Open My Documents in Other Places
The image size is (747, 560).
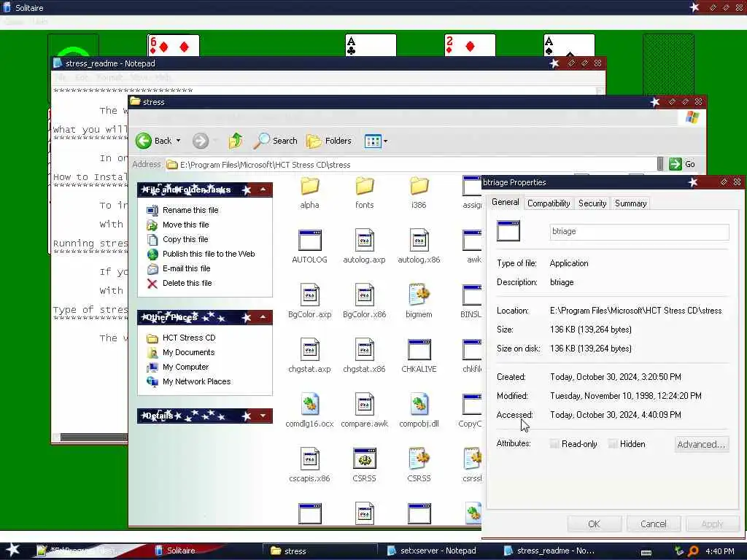[189, 352]
